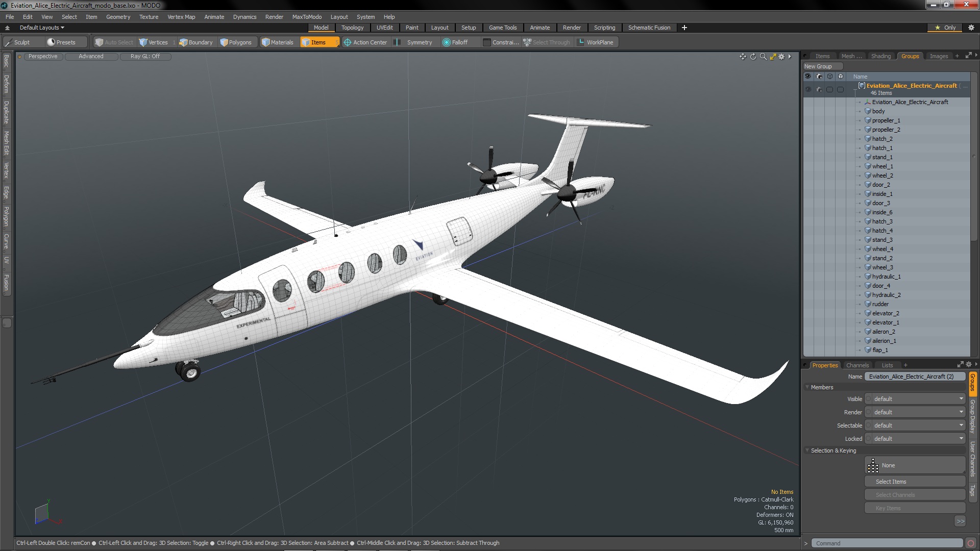The image size is (980, 551).
Task: Click the keying dots icon beside None
Action: (x=873, y=465)
